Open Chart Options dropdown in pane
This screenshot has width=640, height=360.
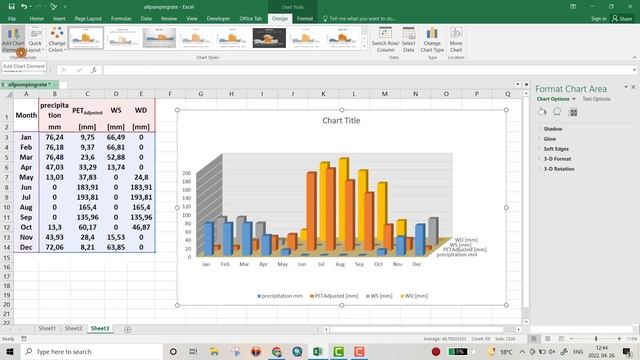tap(556, 99)
